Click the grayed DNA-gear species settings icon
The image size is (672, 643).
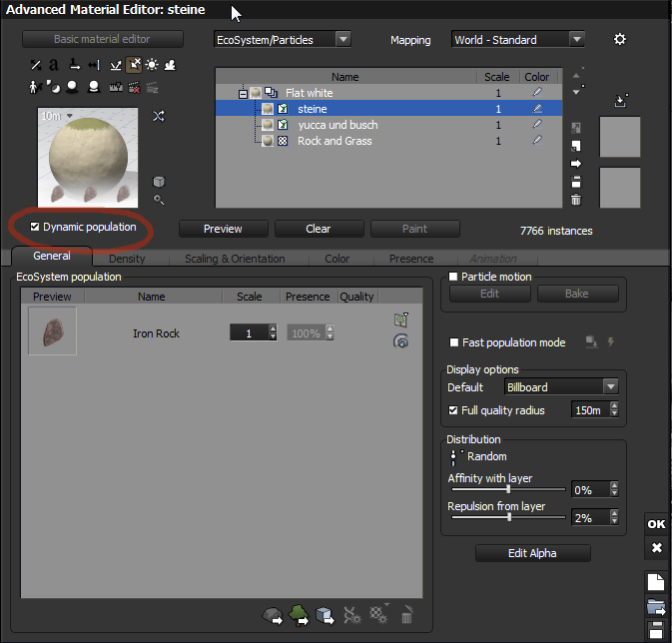point(351,615)
